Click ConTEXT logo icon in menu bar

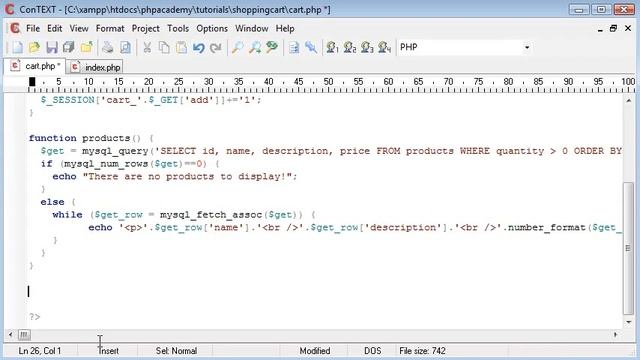(15, 28)
